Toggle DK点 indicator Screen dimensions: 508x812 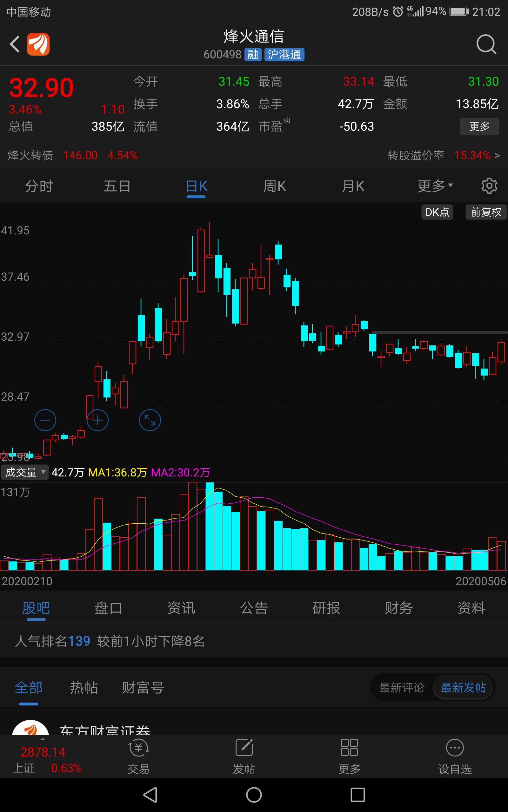tap(437, 212)
